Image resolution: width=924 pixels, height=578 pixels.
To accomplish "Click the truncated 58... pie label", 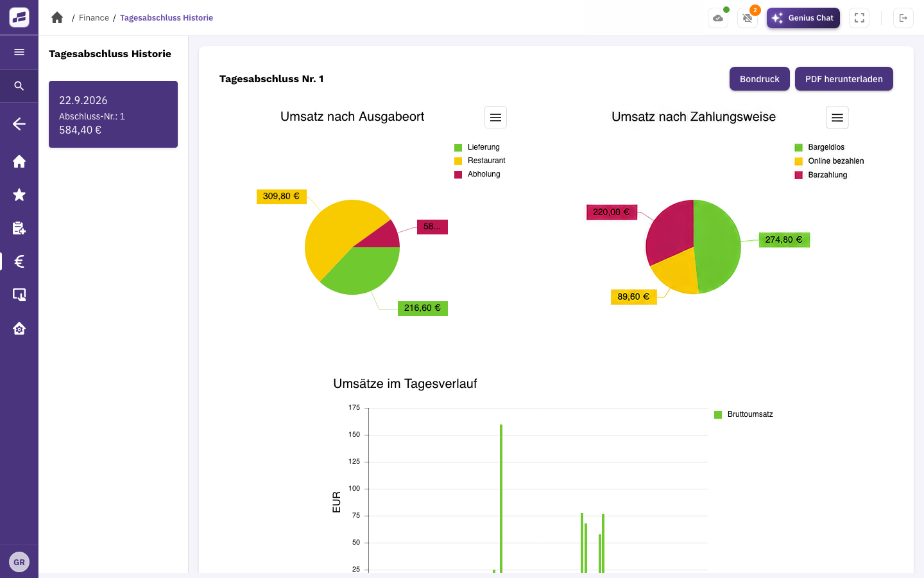I will pyautogui.click(x=432, y=227).
